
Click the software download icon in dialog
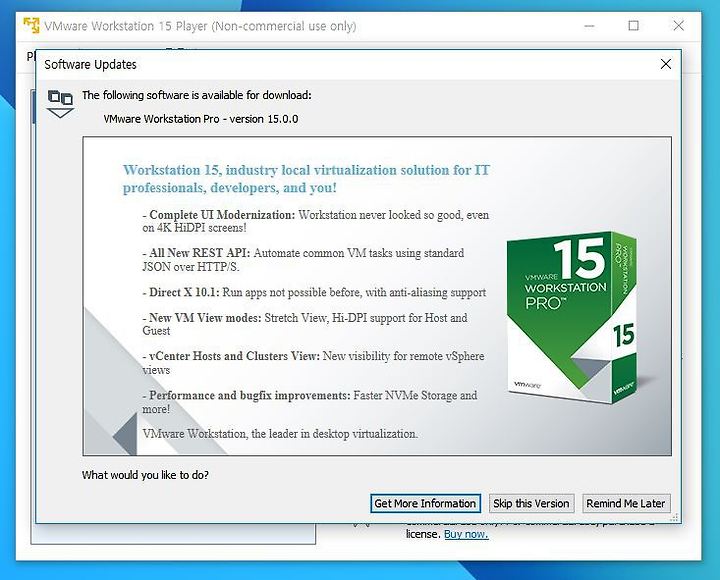click(61, 104)
